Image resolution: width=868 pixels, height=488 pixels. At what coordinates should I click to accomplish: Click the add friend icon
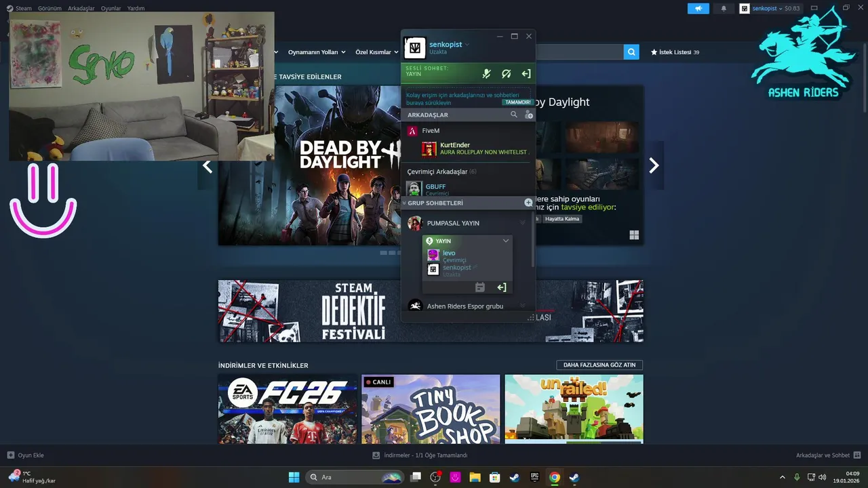tap(528, 115)
